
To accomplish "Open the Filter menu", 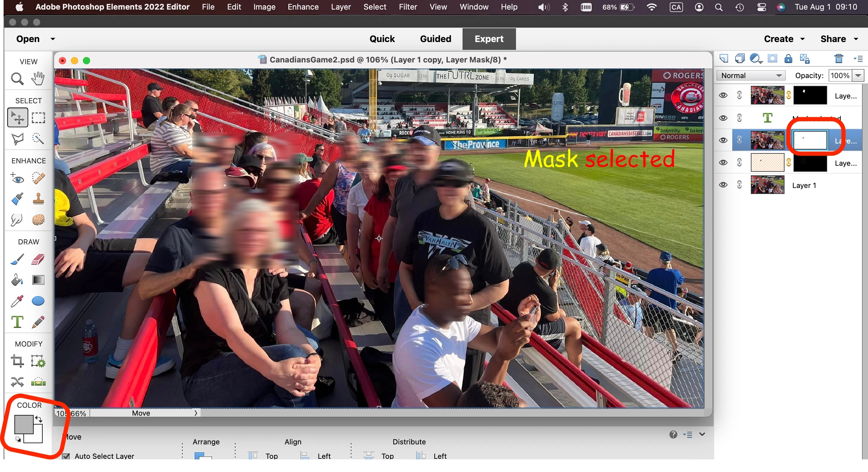I will click(408, 7).
